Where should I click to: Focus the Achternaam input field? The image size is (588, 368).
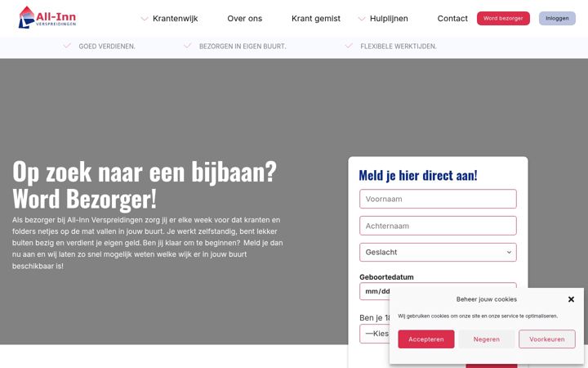pos(438,226)
